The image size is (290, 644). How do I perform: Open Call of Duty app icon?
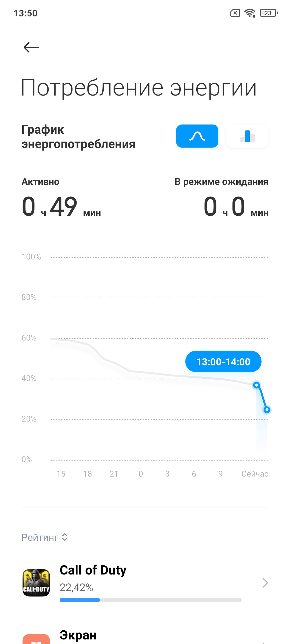tap(36, 583)
